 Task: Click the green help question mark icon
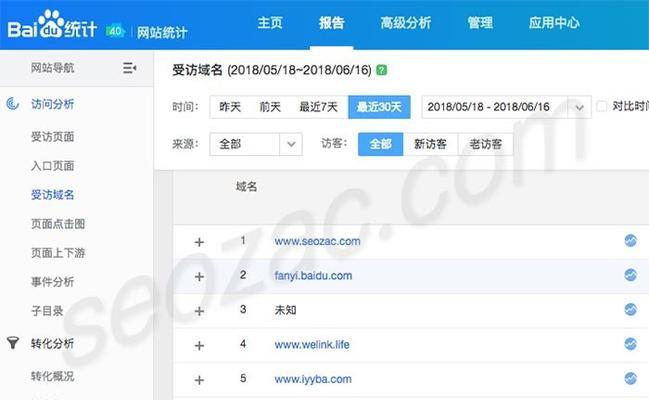tap(382, 70)
